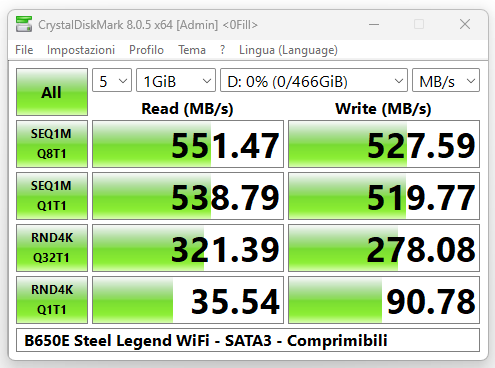The height and width of the screenshot is (368, 495).
Task: Start all benchmarks with the All button
Action: [52, 92]
